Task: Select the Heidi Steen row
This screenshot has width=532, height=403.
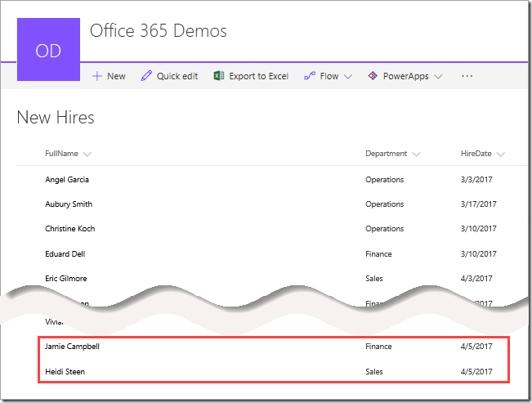Action: [x=65, y=372]
